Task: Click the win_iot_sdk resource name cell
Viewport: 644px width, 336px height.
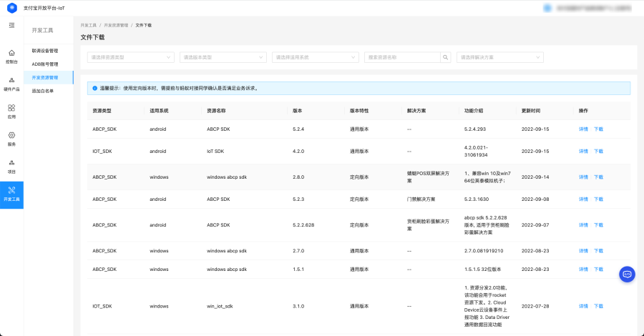Action: point(220,307)
